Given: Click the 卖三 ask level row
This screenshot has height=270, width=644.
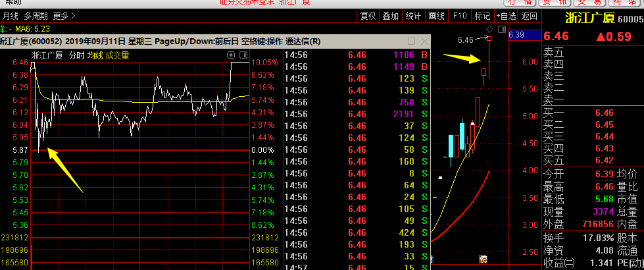Looking at the screenshot, I should pyautogui.click(x=593, y=76).
